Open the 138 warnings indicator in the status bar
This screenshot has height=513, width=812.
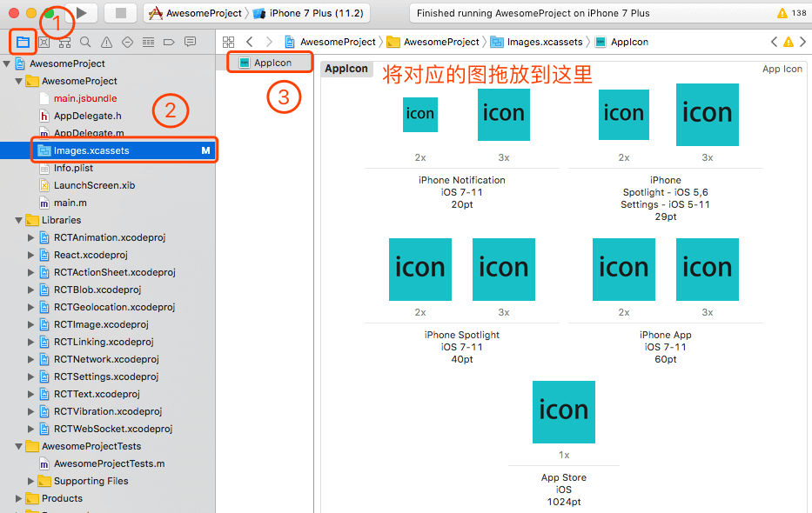point(792,13)
